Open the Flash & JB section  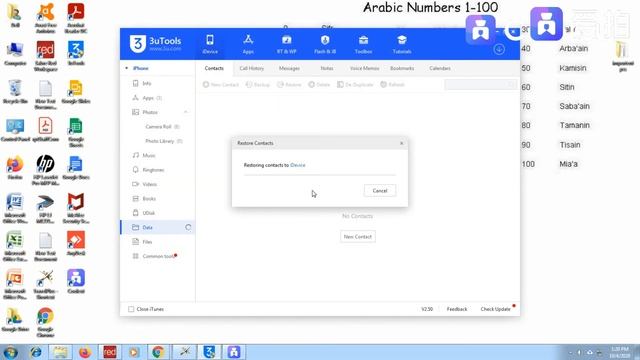pyautogui.click(x=325, y=44)
